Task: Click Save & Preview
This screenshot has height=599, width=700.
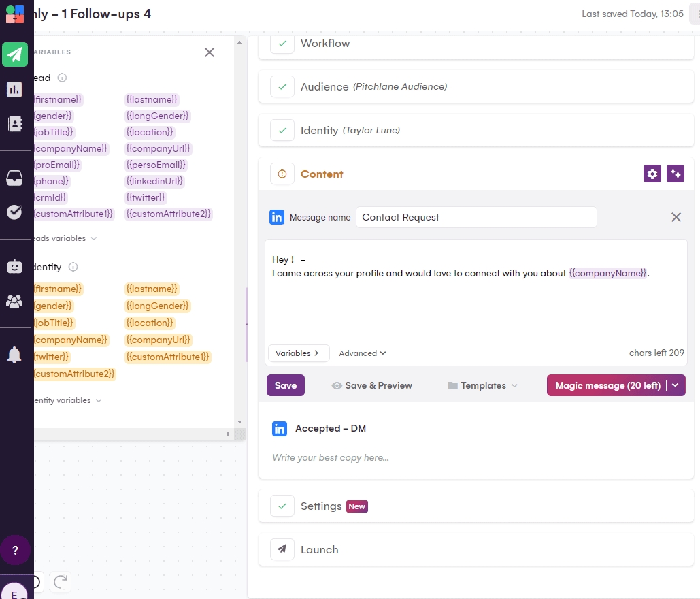Action: click(x=371, y=385)
